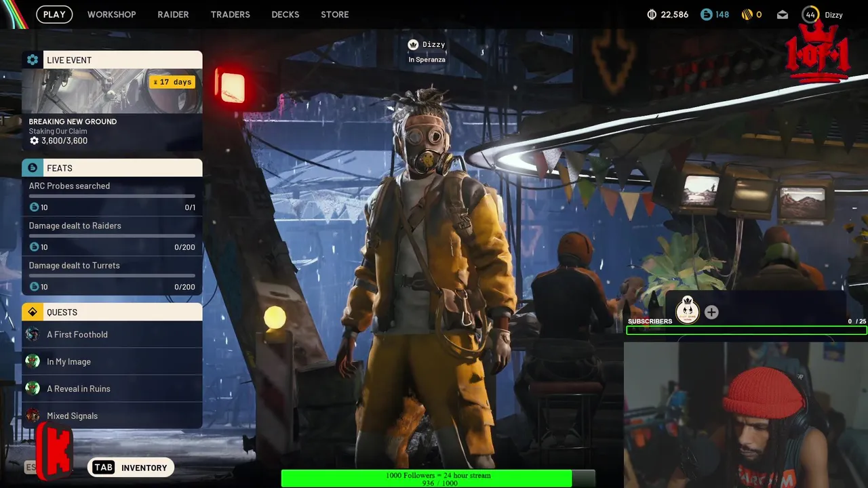Click the crown icon next to Dizzy nameplate
This screenshot has width=868, height=488.
(x=413, y=45)
